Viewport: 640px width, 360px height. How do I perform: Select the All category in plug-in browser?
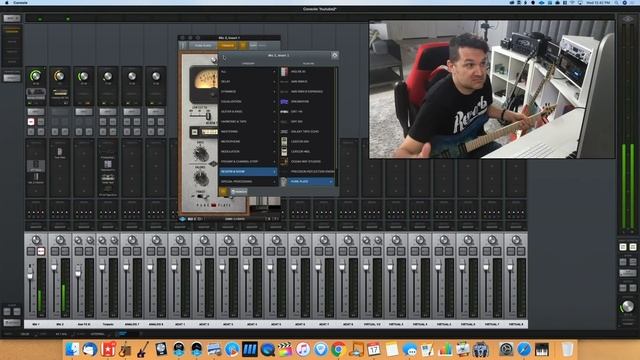pyautogui.click(x=248, y=71)
